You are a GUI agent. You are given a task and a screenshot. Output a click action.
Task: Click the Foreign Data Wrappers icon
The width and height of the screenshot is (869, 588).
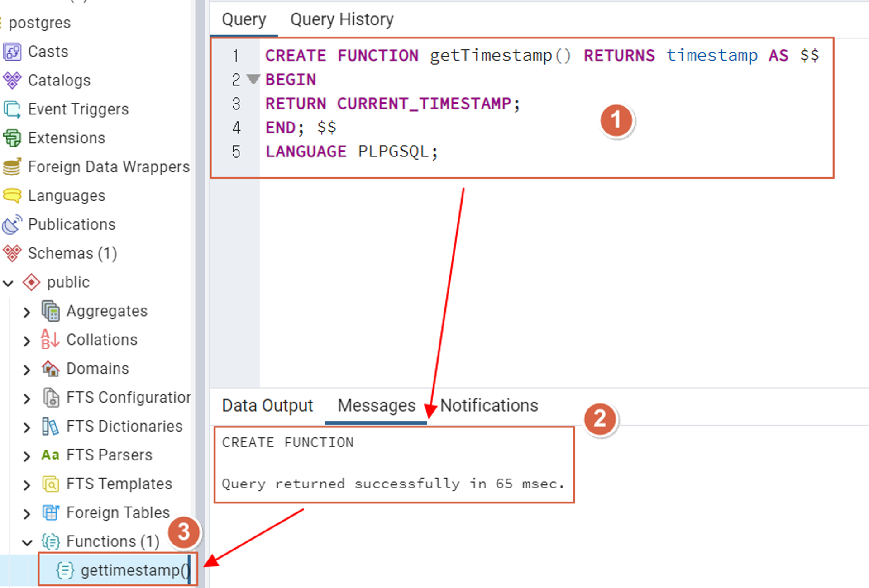pyautogui.click(x=12, y=167)
